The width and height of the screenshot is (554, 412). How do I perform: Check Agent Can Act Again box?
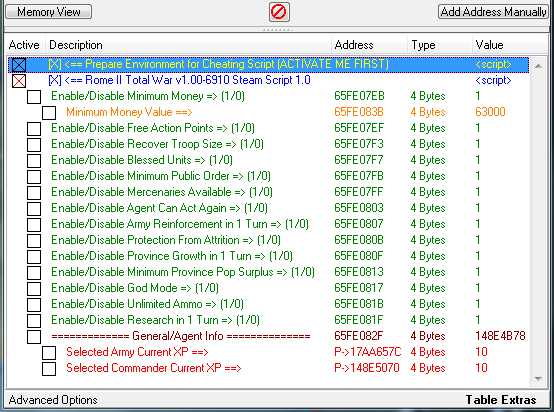click(x=34, y=208)
